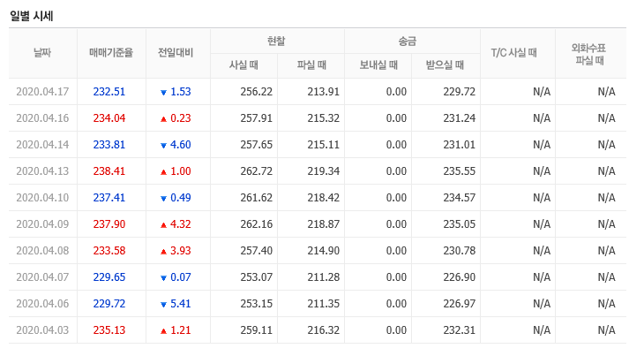Screen dimensions: 644x356
Task: Select the date 2020.04.17
Action: [42, 92]
